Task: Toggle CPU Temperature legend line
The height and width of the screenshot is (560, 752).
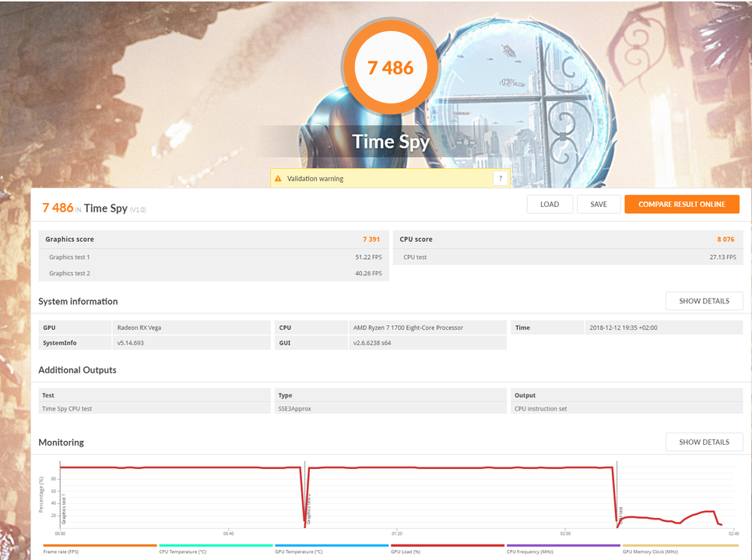Action: (216, 546)
